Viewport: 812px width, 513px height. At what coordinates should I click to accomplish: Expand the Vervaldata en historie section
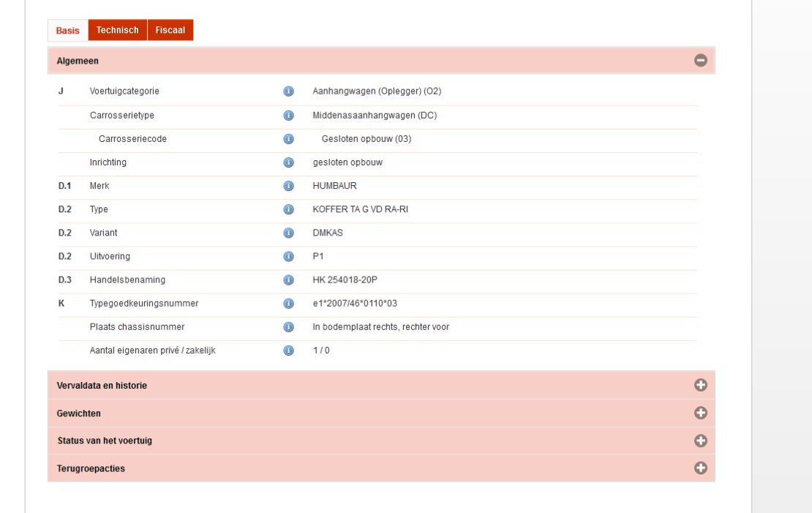(x=700, y=385)
